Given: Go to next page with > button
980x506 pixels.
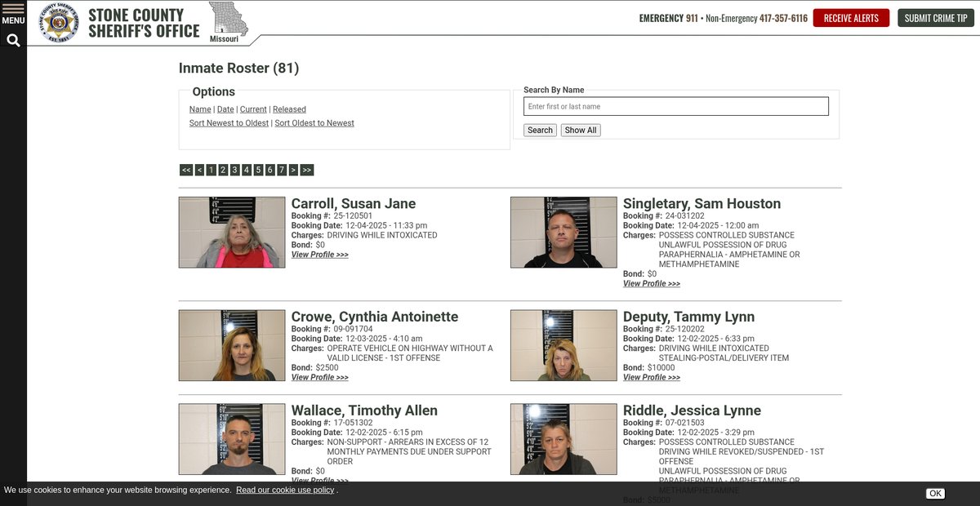Looking at the screenshot, I should pos(293,170).
